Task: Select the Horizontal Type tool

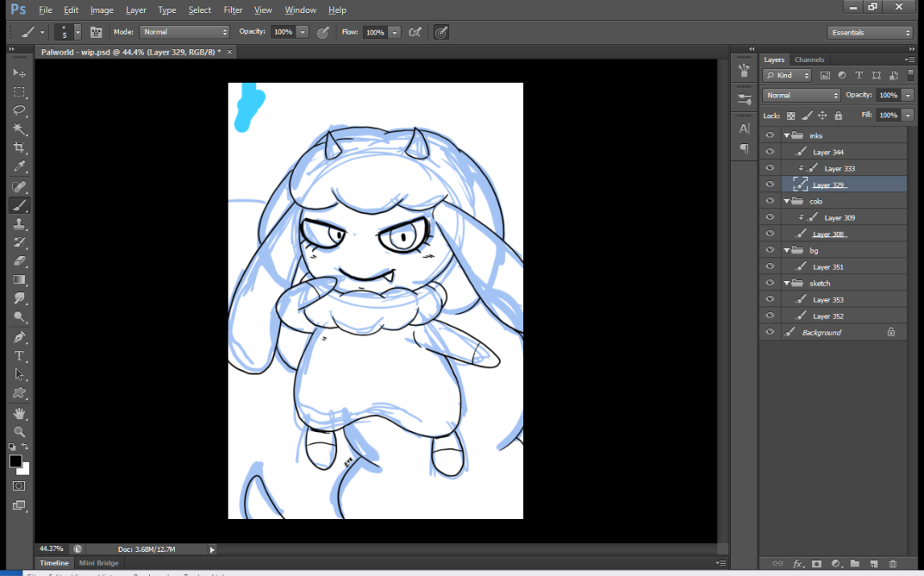Action: tap(19, 356)
